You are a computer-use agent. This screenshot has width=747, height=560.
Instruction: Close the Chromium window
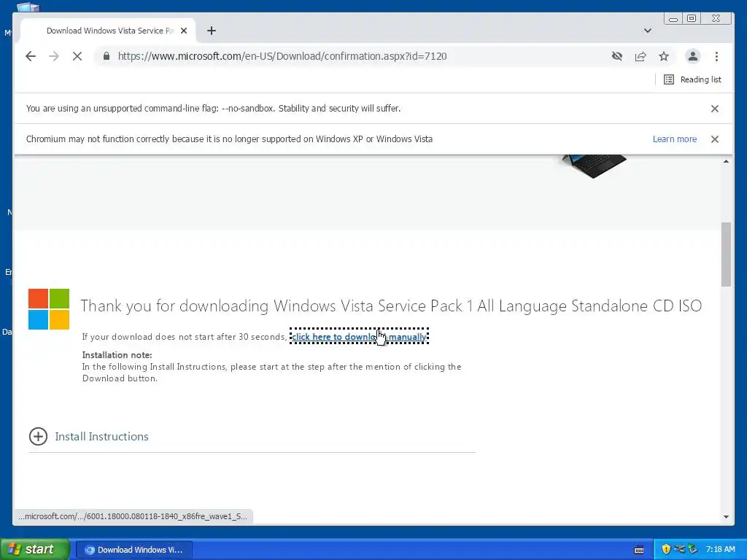pyautogui.click(x=716, y=18)
